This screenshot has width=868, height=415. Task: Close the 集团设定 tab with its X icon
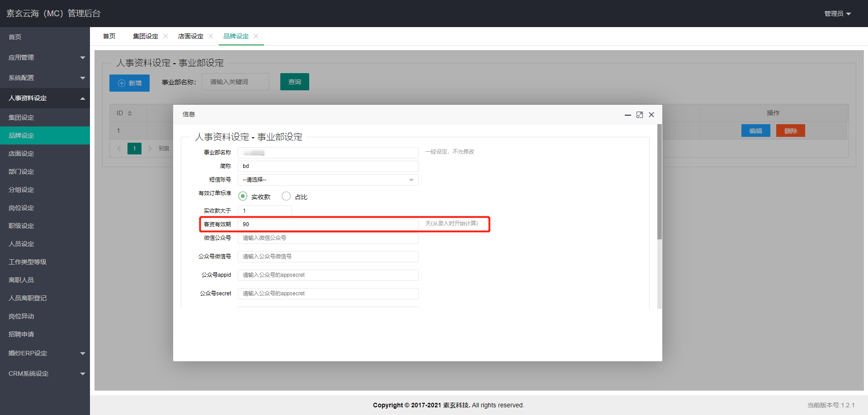point(165,36)
